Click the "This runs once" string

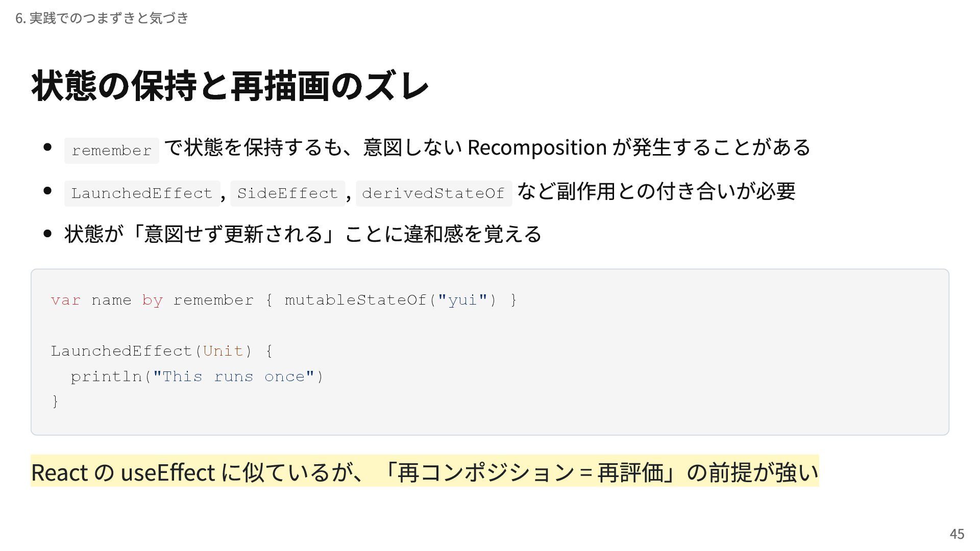coord(233,377)
